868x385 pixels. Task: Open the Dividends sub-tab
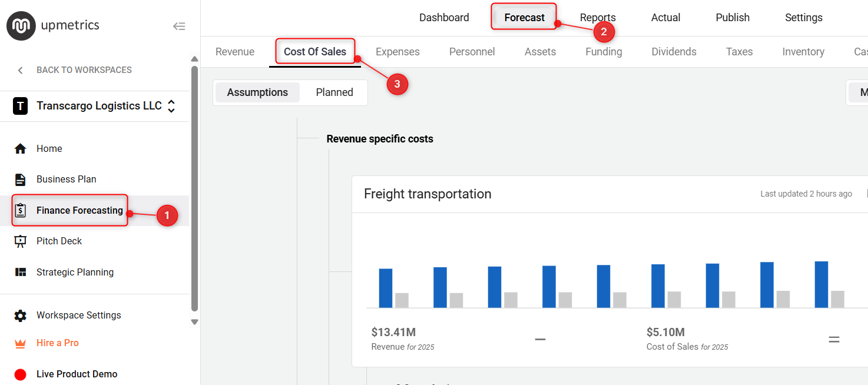pyautogui.click(x=674, y=52)
